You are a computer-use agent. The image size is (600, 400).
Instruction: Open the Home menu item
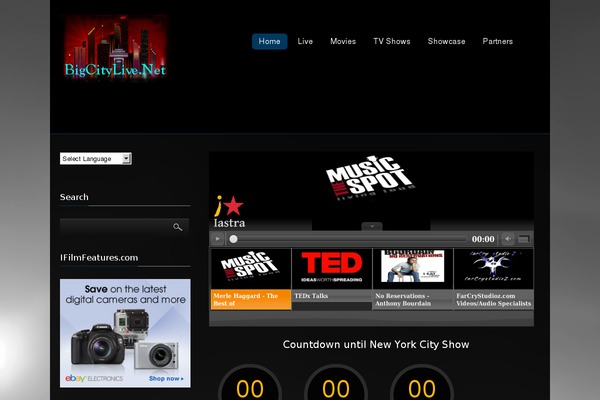[269, 41]
